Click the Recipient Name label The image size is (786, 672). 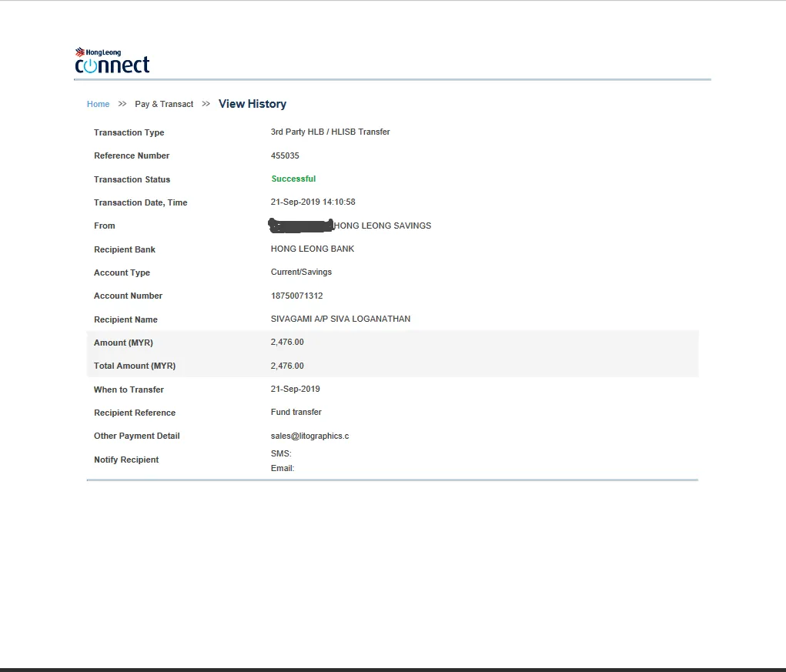click(125, 319)
